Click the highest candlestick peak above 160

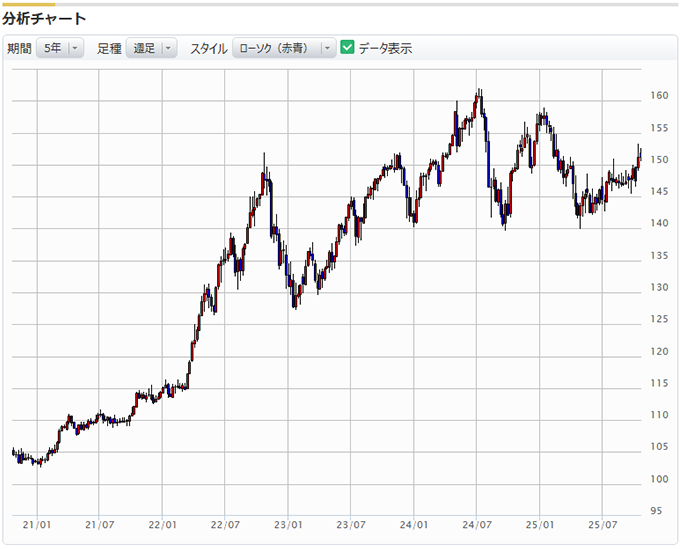pos(480,92)
